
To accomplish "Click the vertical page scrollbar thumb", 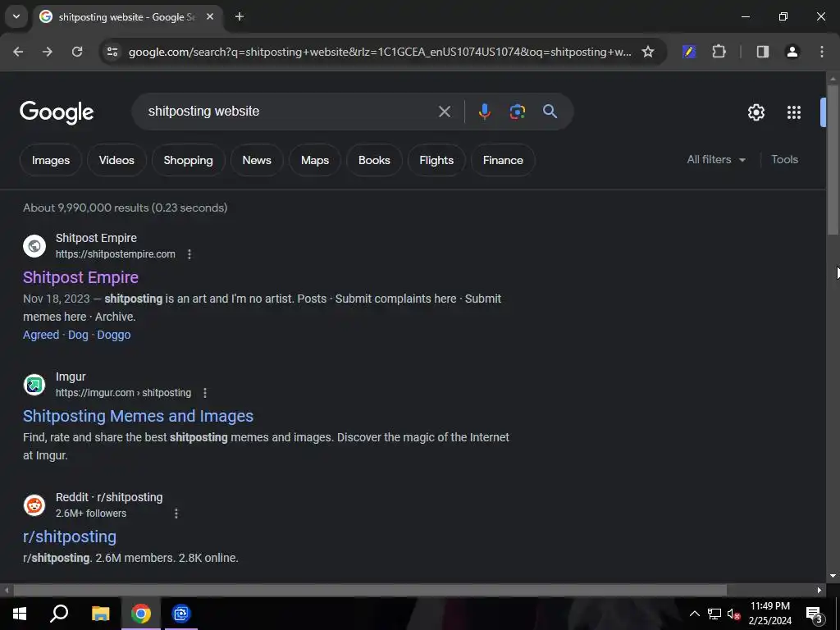I will (833, 159).
